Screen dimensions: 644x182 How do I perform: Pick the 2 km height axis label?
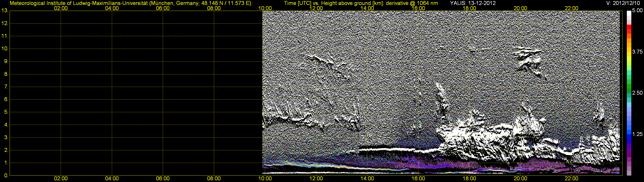coord(6,150)
